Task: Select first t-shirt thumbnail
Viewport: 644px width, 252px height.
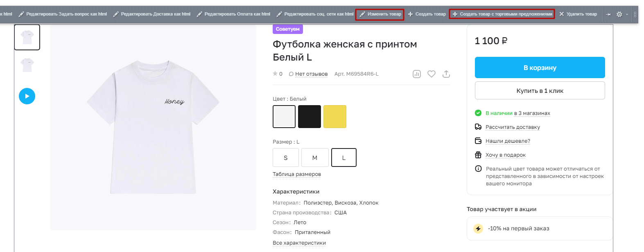Action: 27,37
